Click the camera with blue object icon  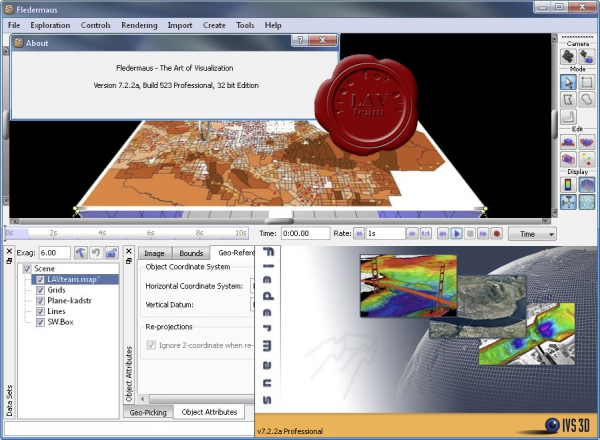point(586,57)
